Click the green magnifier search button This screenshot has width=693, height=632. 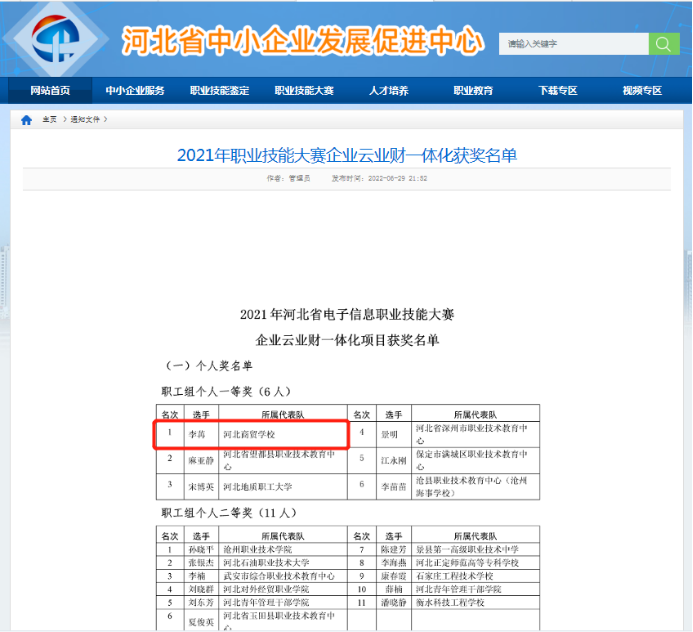pyautogui.click(x=664, y=44)
